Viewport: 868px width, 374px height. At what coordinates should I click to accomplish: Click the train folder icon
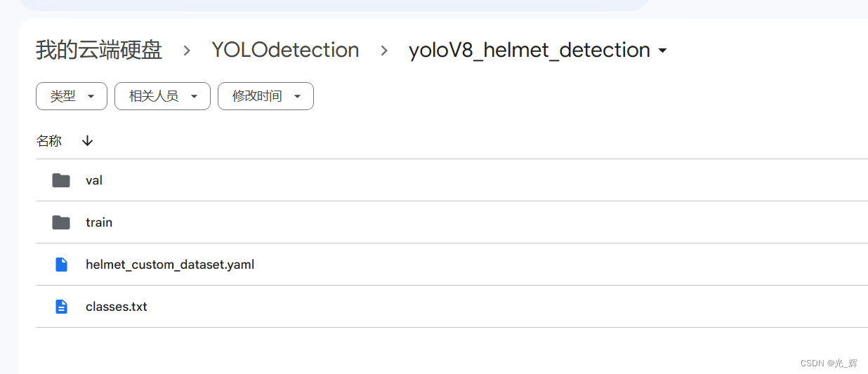[61, 222]
